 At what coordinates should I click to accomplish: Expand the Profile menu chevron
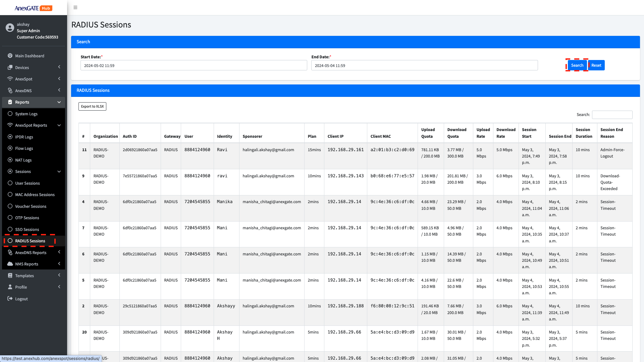[x=59, y=287]
